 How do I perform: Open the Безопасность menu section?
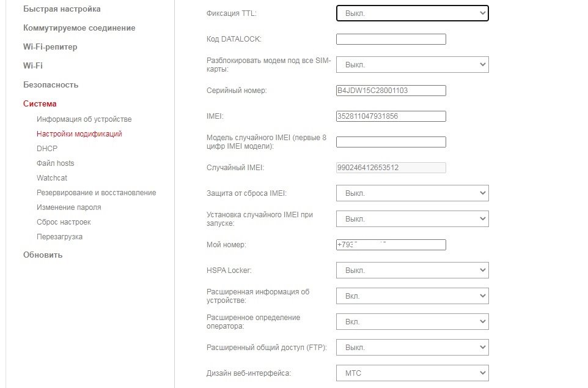click(51, 85)
